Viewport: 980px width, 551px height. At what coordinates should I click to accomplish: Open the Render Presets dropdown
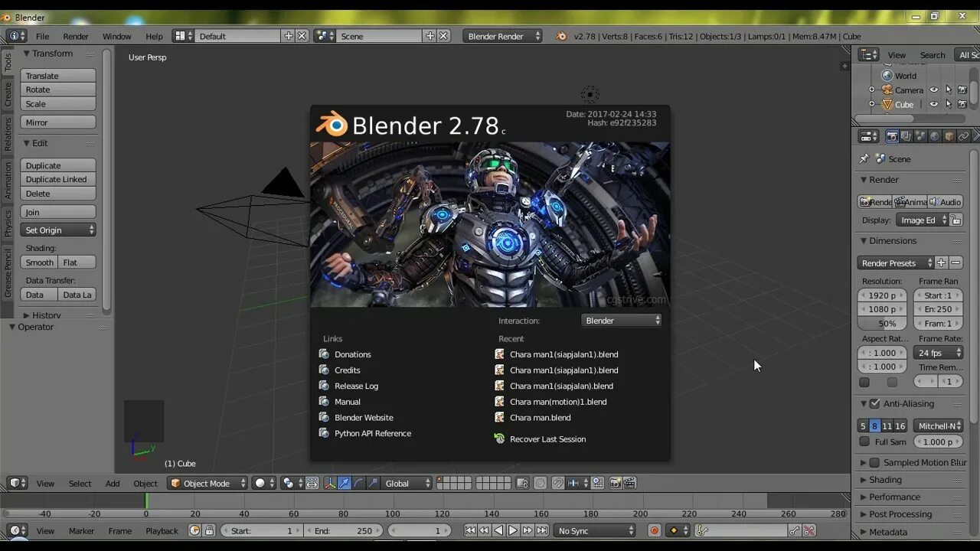point(896,262)
